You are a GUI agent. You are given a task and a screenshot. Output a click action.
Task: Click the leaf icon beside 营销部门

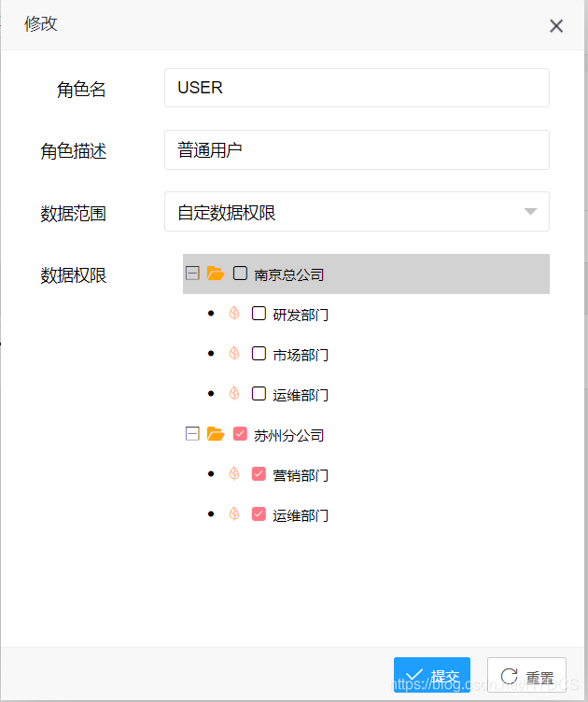234,473
